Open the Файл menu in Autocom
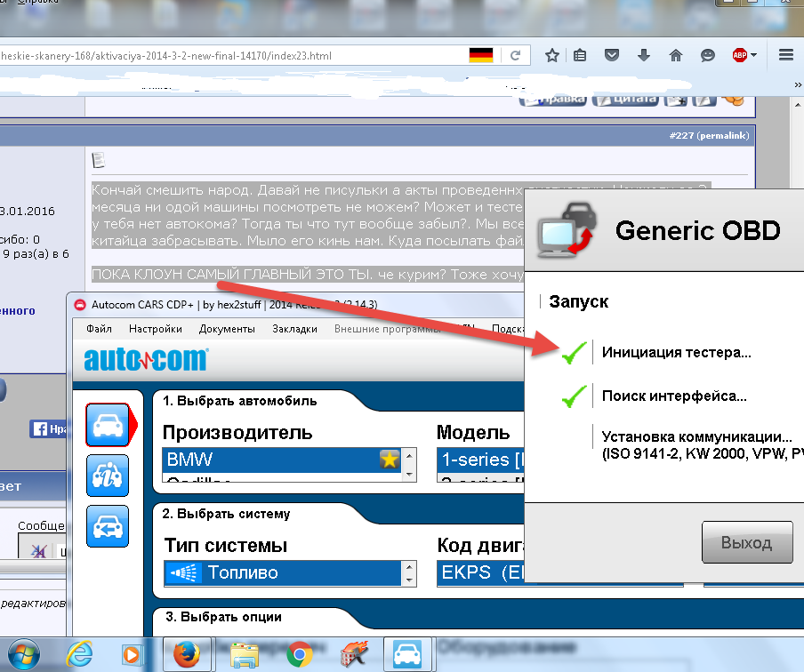Screen dimensions: 804x672 [x=99, y=328]
